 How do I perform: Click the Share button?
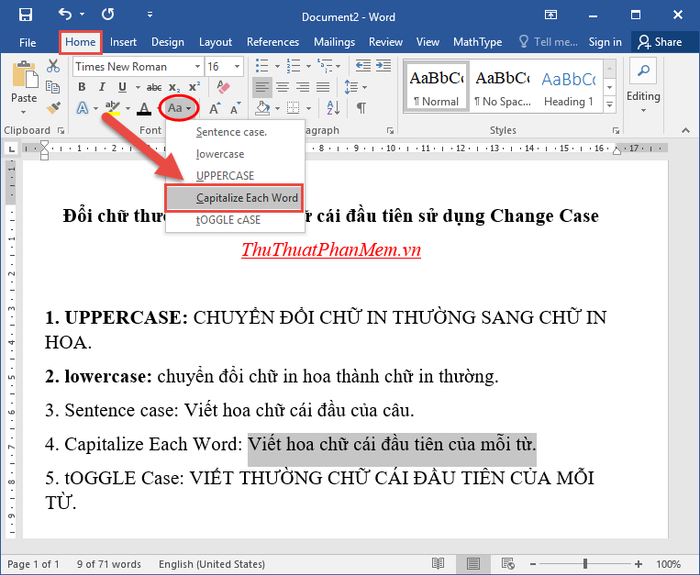click(x=660, y=42)
